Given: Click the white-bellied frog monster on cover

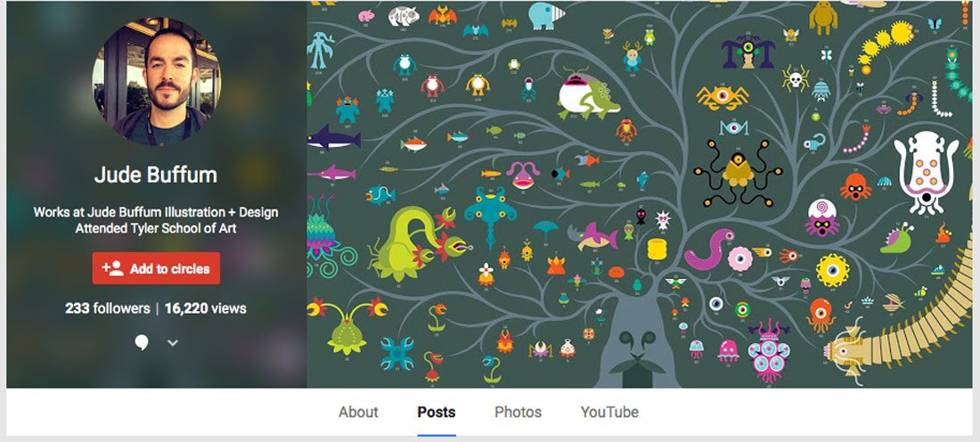Looking at the screenshot, I should tap(589, 95).
